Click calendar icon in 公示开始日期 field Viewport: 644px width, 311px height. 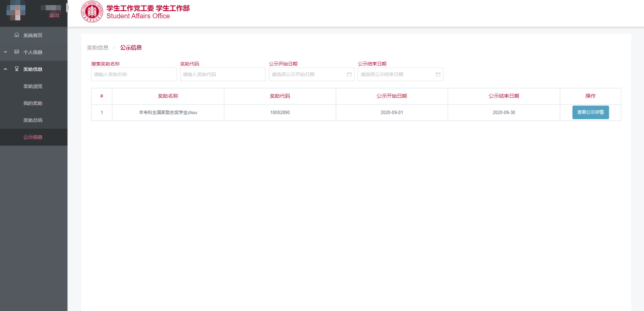click(349, 74)
